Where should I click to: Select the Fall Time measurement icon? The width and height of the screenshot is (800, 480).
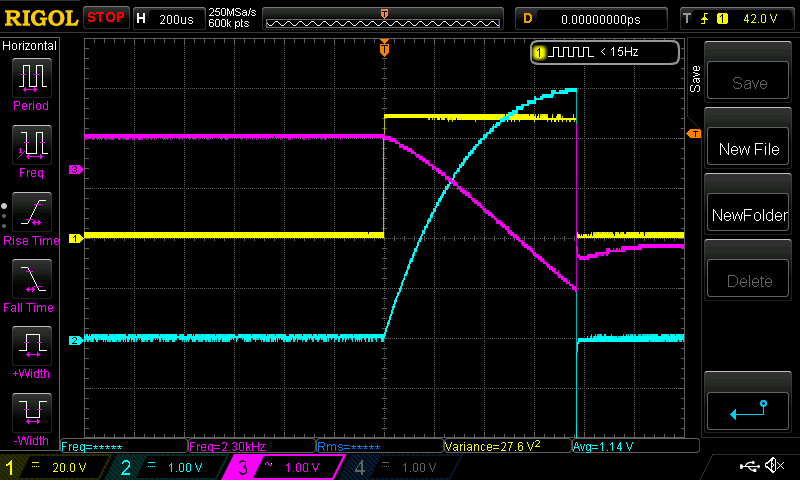point(32,279)
